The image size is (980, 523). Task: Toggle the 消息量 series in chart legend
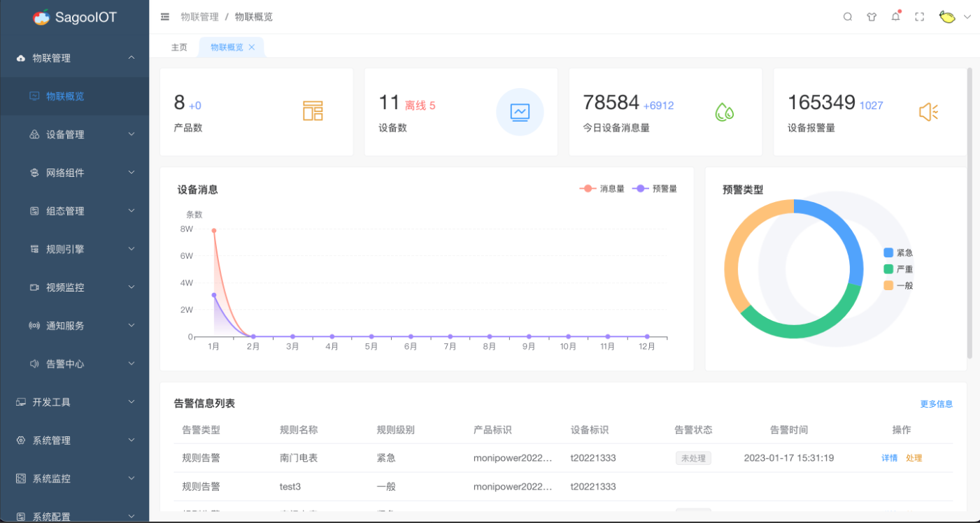pyautogui.click(x=602, y=189)
